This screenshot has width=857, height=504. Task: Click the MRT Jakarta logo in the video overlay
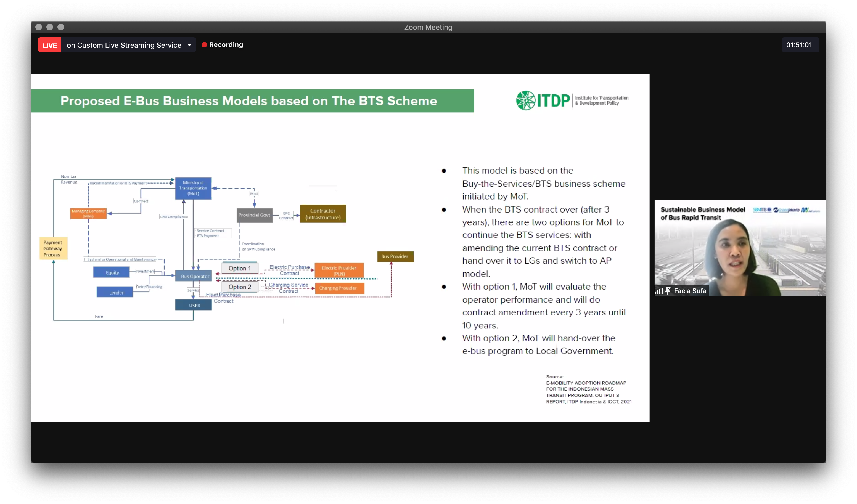pyautogui.click(x=811, y=210)
